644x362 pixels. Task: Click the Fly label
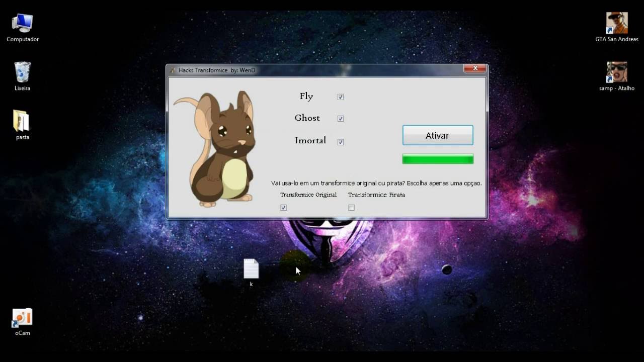click(306, 96)
